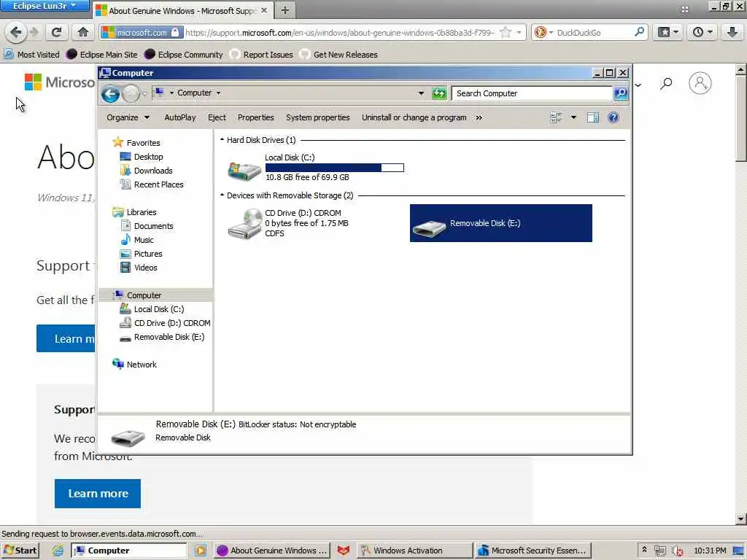This screenshot has width=747, height=560.
Task: Select the Removable Disk (E:) tile
Action: tap(500, 223)
